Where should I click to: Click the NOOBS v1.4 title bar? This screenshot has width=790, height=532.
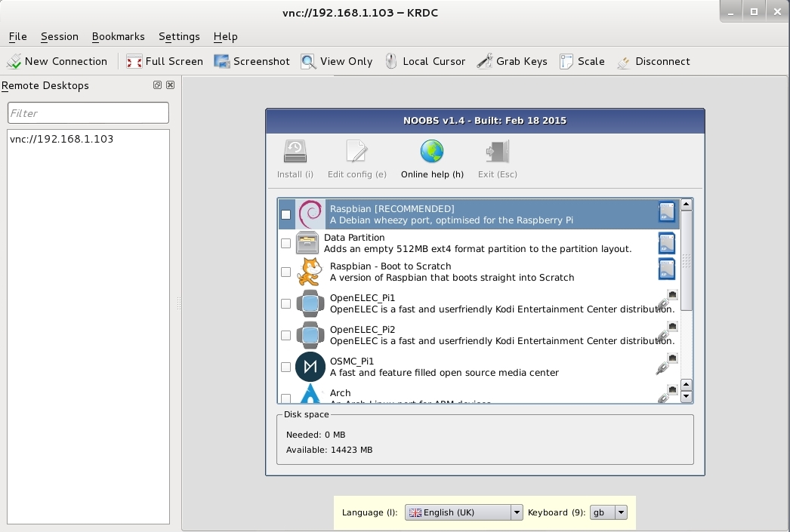click(485, 121)
